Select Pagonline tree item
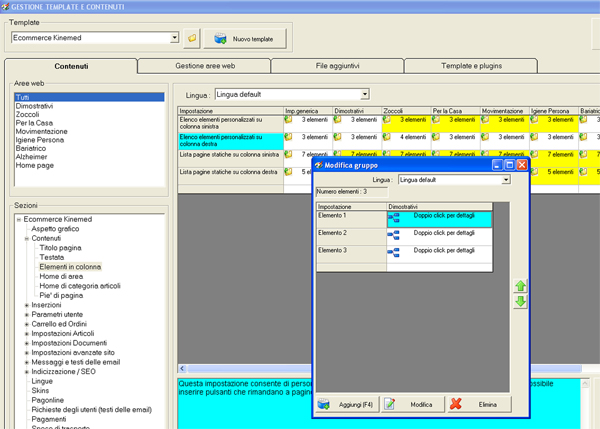This screenshot has height=429, width=600. coord(48,400)
